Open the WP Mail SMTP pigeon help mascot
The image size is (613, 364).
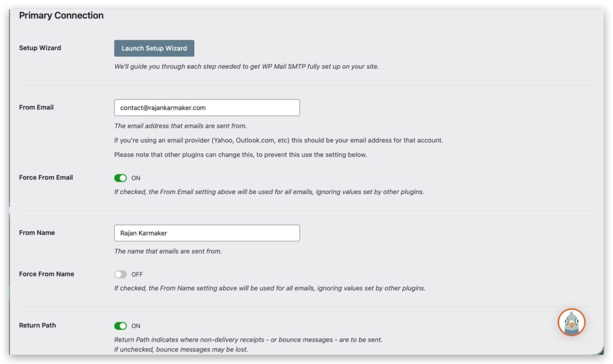[x=571, y=322]
